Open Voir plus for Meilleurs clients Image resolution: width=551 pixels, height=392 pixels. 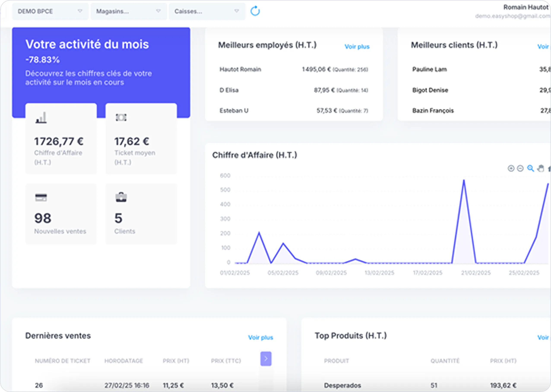pyautogui.click(x=543, y=47)
